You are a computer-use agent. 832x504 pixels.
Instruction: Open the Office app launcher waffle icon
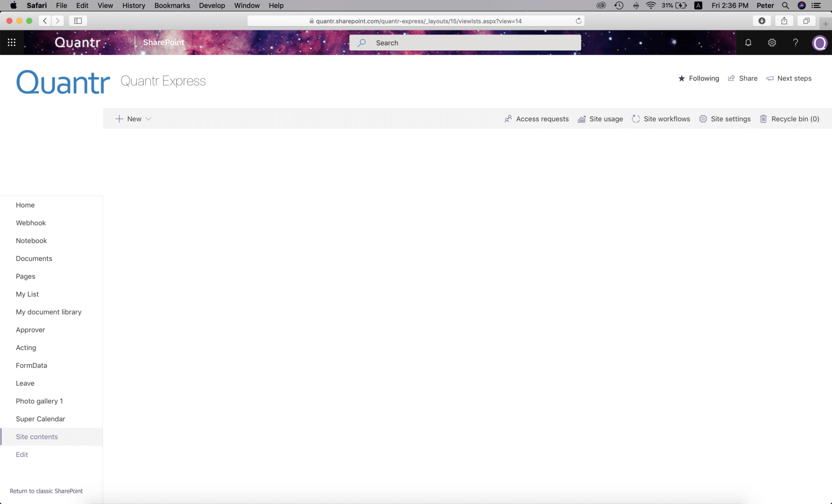click(12, 42)
